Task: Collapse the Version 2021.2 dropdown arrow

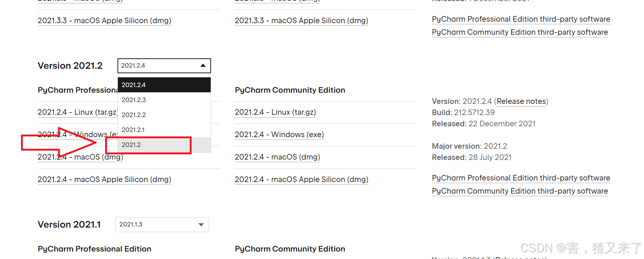Action: point(203,65)
